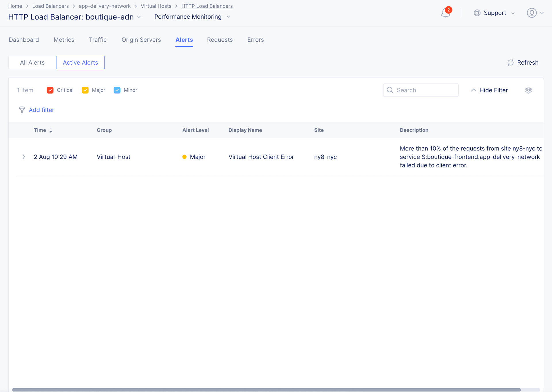Viewport: 552px width, 392px height.
Task: Open the boutique-adn load balancer selector chevron
Action: (139, 17)
